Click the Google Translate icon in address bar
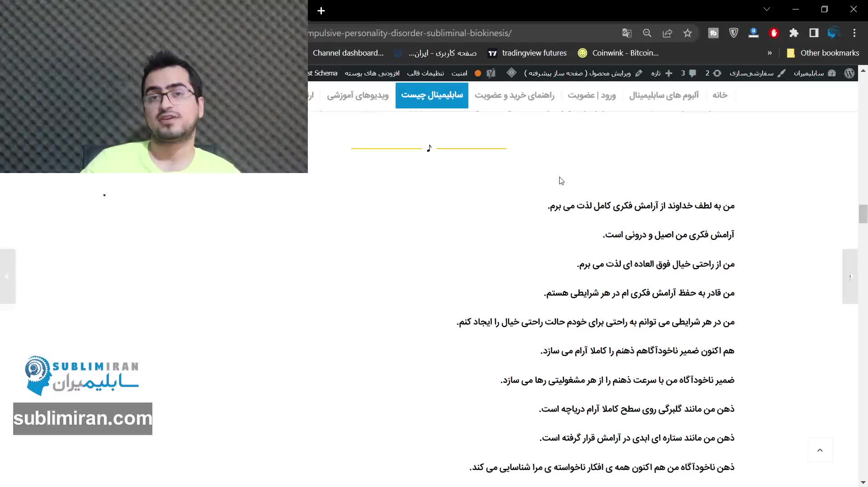 627,33
